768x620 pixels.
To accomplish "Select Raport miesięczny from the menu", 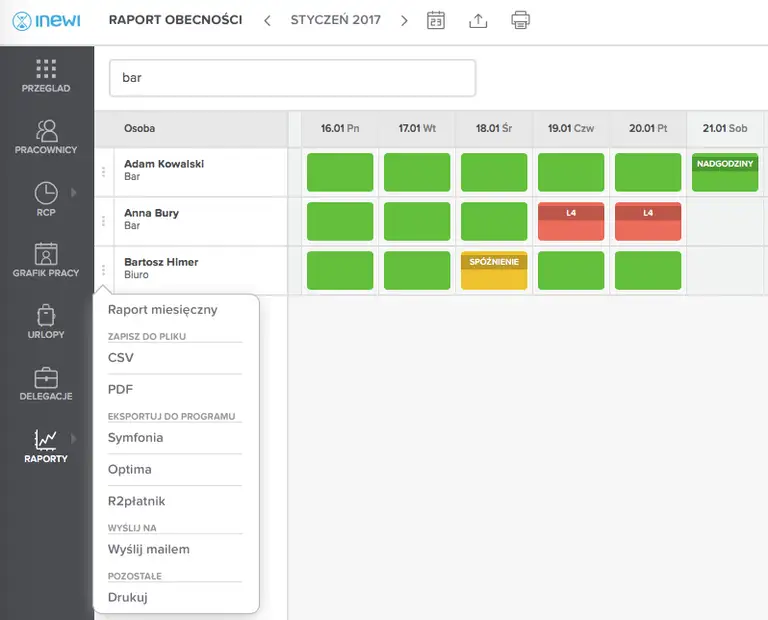I will (162, 310).
